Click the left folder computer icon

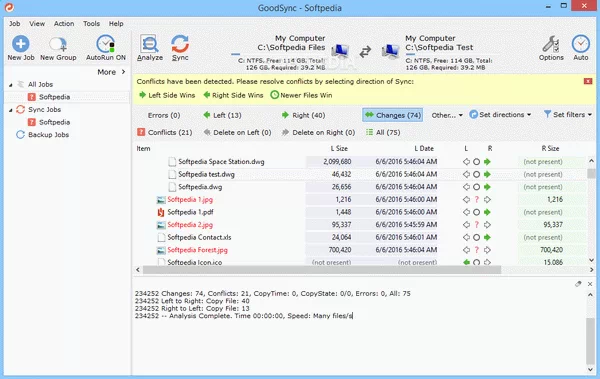(340, 52)
